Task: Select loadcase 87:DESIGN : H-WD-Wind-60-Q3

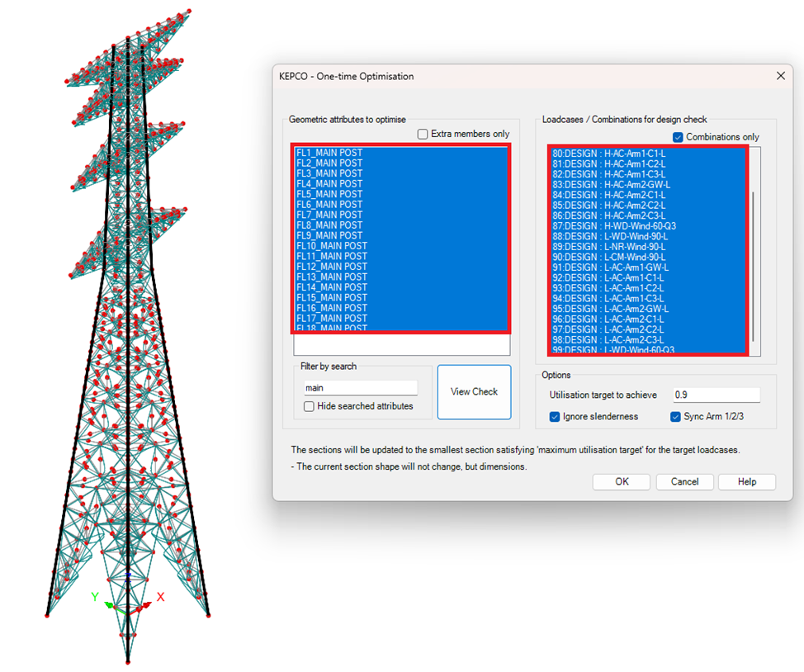Action: 613,225
